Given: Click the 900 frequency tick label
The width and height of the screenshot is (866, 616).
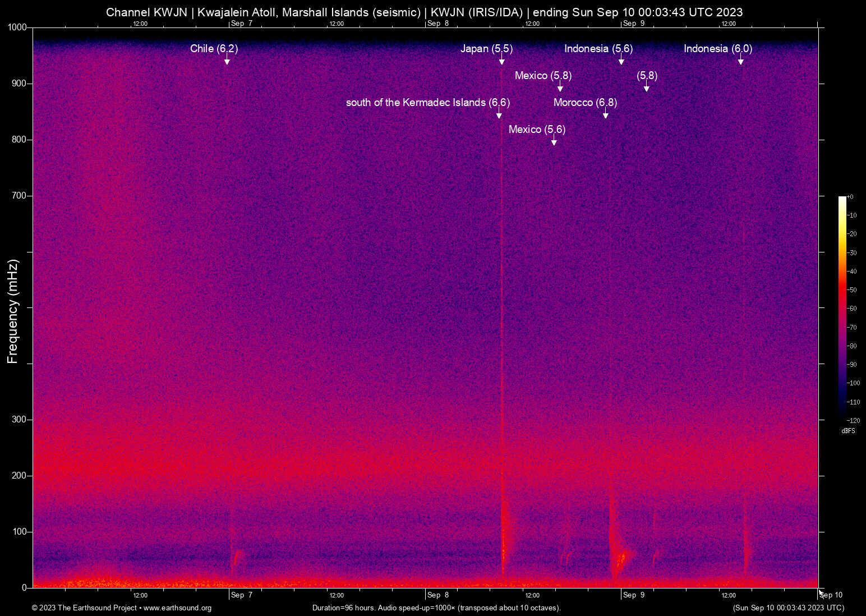Looking at the screenshot, I should click(19, 84).
